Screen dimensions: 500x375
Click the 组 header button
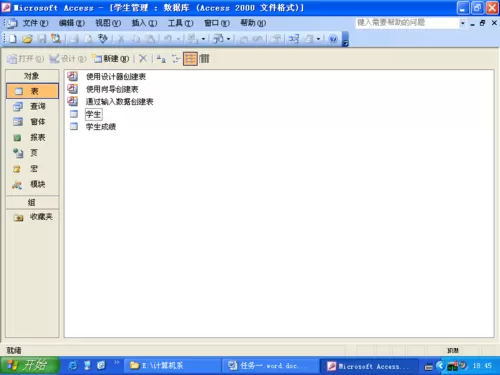(x=32, y=202)
